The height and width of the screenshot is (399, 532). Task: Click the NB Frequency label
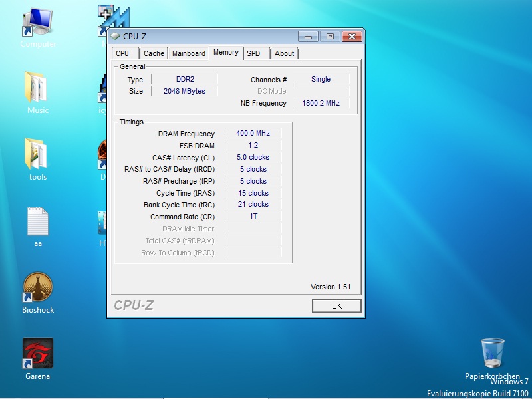tap(263, 103)
